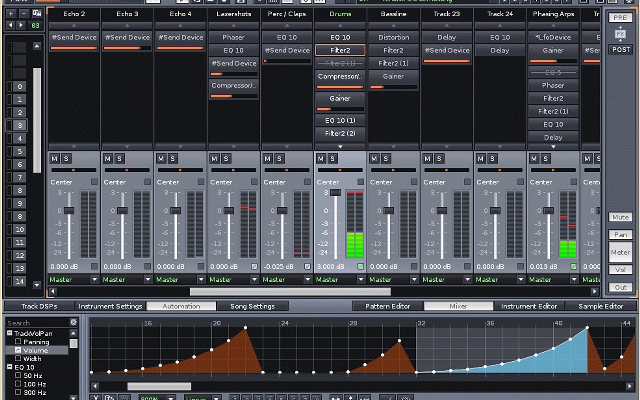Viewport: 640px width, 400px height.
Task: Click the Echo 3 Send Device amount slider
Action: (127, 48)
